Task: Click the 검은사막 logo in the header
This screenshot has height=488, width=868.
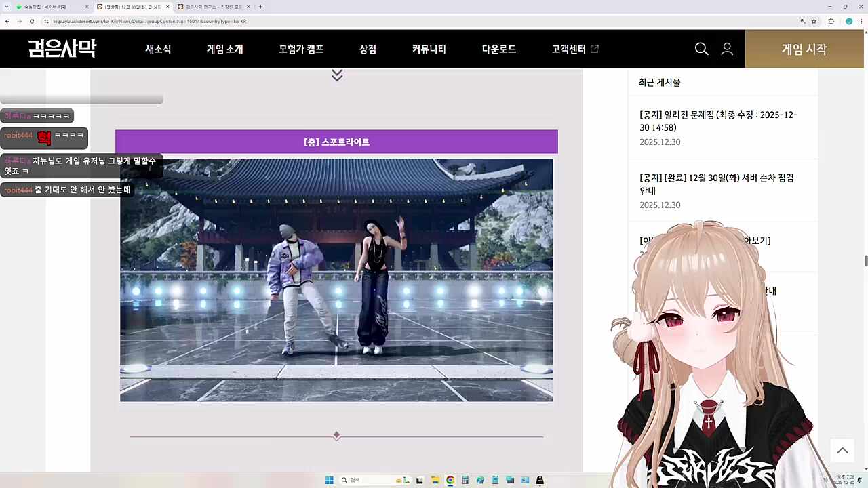Action: pyautogui.click(x=62, y=49)
